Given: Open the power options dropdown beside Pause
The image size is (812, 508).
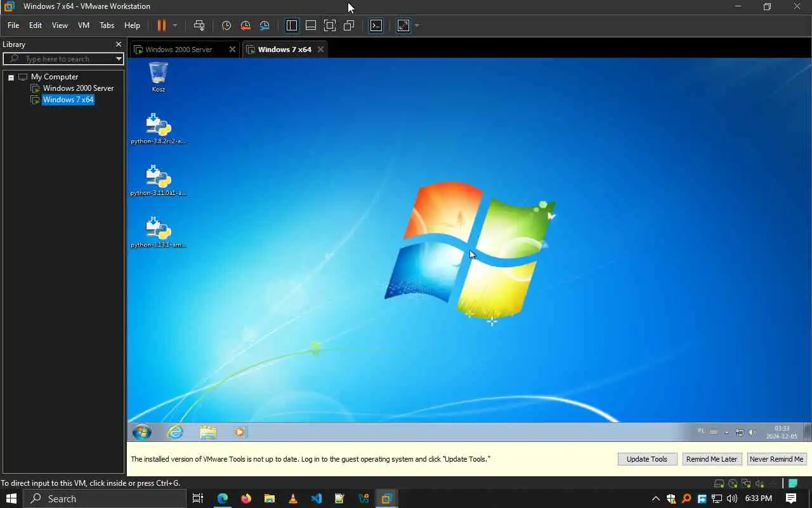Looking at the screenshot, I should coord(175,25).
